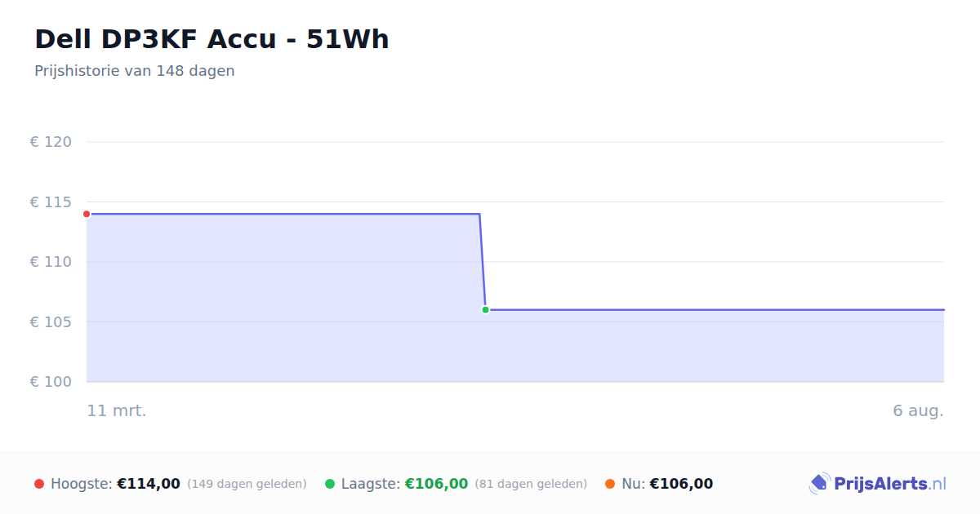Click the Laagste €106,00 value

[436, 484]
